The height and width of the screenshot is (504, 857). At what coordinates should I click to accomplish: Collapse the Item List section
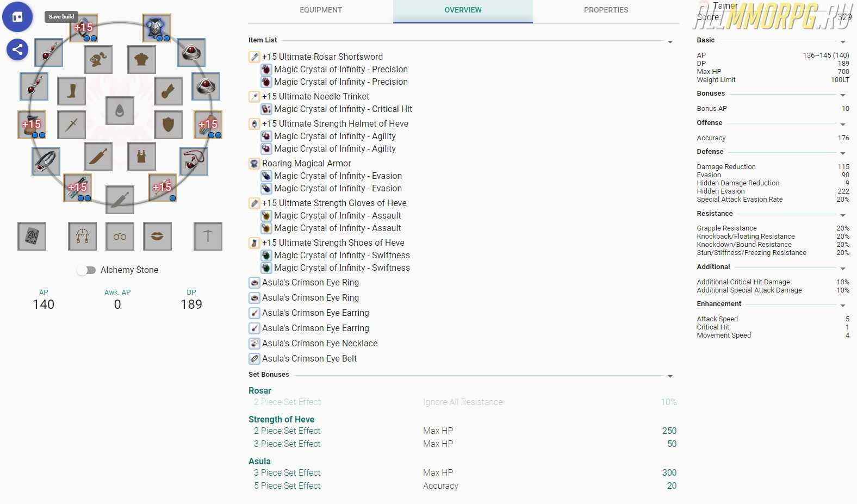pyautogui.click(x=670, y=42)
